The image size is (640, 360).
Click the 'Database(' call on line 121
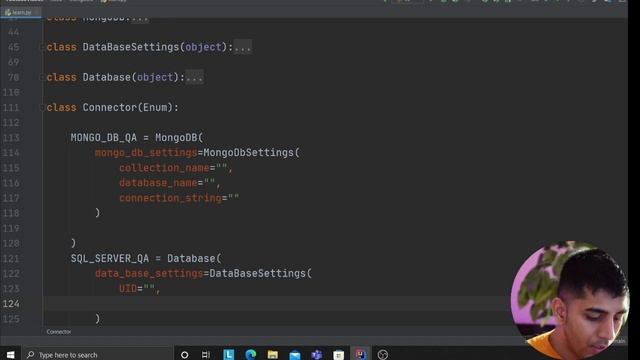194,258
